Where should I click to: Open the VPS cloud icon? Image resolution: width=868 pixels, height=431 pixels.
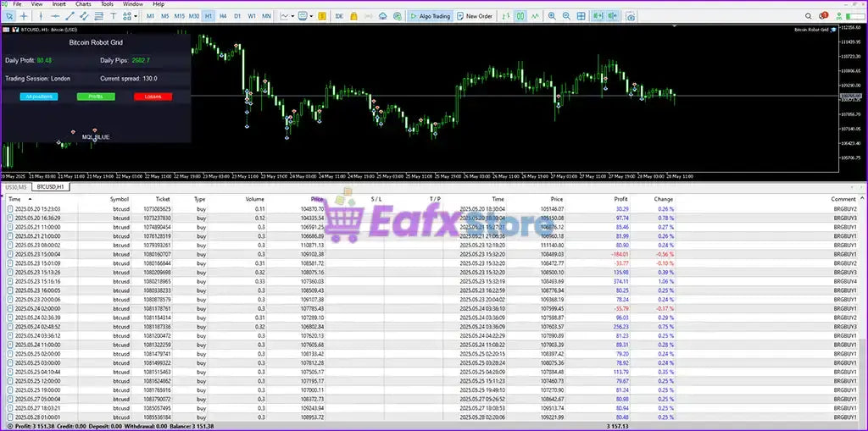click(x=382, y=16)
